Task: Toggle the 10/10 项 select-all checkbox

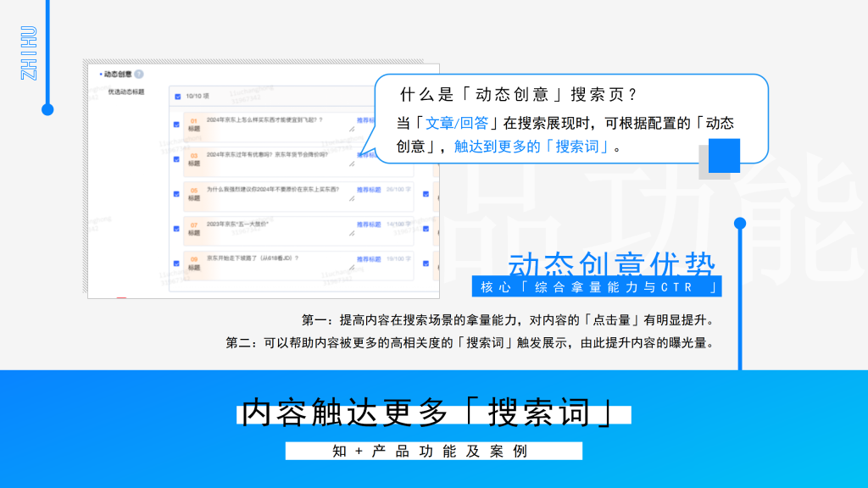Action: click(178, 97)
